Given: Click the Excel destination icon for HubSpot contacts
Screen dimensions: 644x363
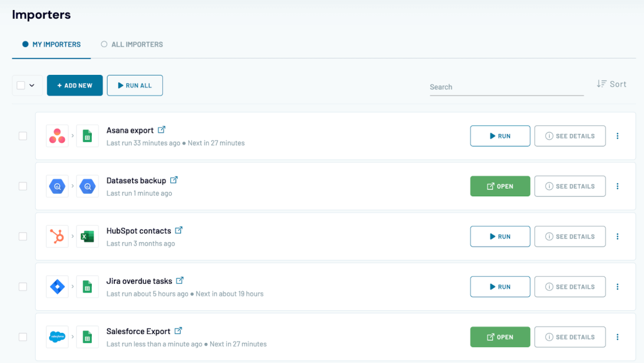Looking at the screenshot, I should (87, 237).
